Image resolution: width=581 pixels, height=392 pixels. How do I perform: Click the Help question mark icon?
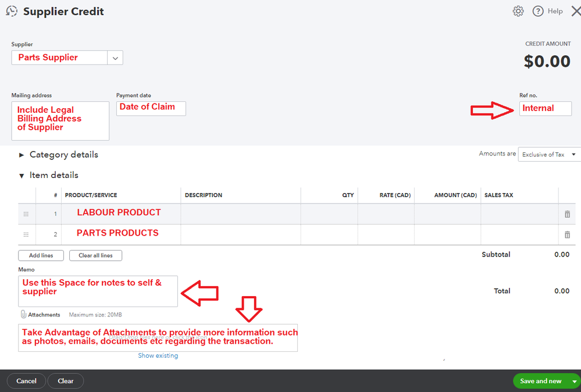pyautogui.click(x=538, y=10)
